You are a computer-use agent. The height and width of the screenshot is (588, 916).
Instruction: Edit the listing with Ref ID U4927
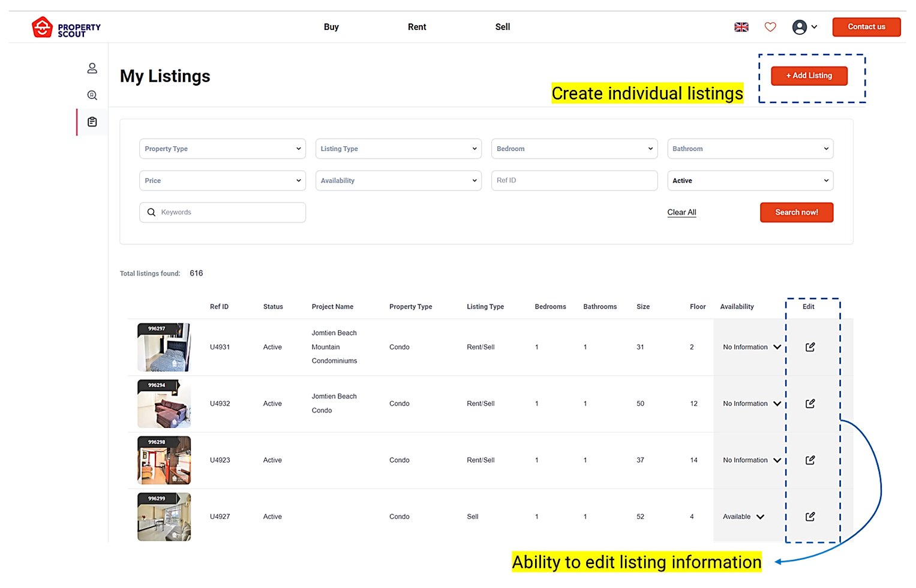coord(810,516)
